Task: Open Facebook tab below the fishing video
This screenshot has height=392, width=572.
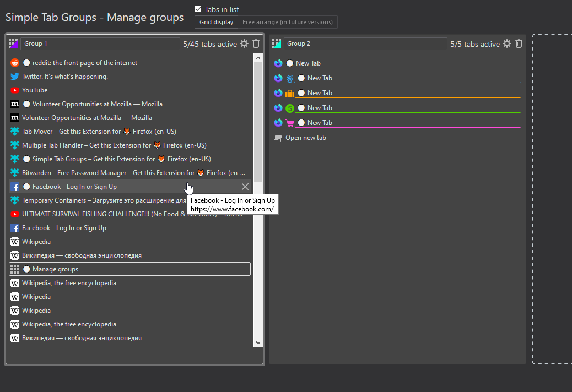Action: (x=130, y=228)
